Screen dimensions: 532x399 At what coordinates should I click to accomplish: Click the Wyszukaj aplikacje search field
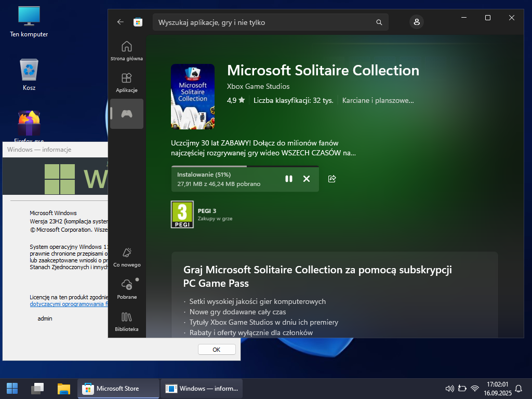tap(265, 22)
